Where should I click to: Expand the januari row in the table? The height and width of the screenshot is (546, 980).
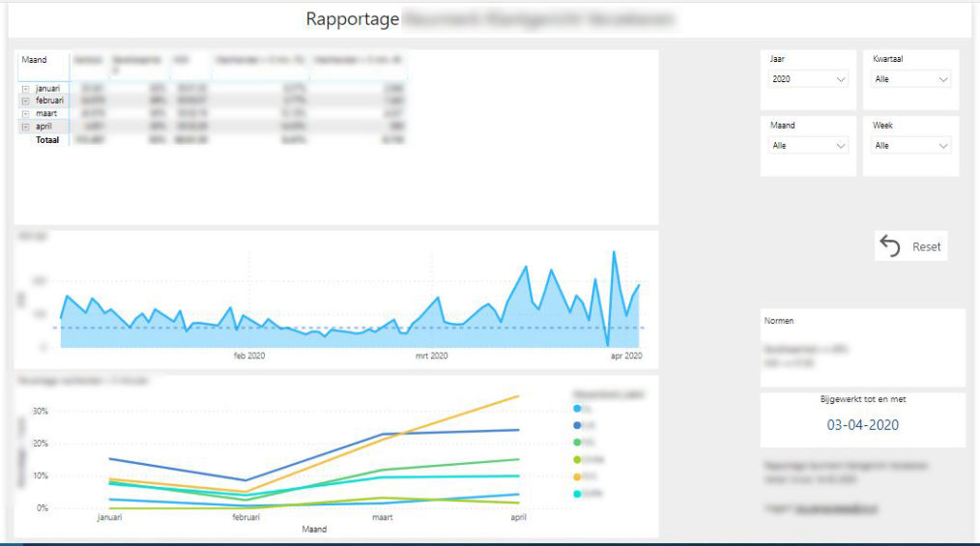(x=24, y=89)
